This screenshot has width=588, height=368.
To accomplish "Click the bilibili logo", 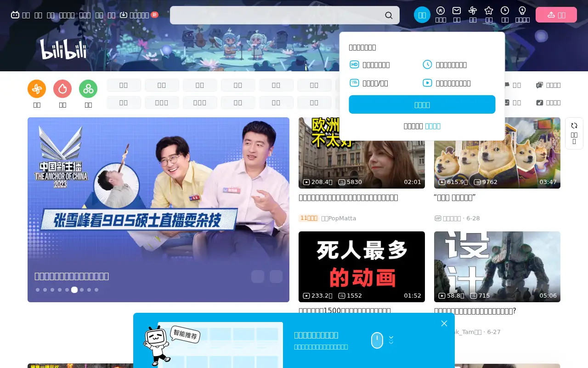I will (x=63, y=49).
